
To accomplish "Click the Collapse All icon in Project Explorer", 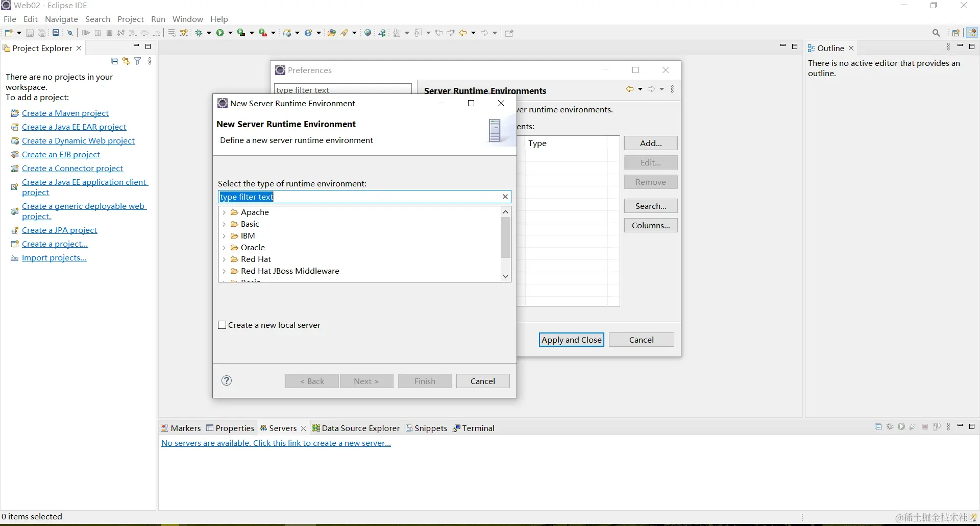I will click(x=114, y=61).
